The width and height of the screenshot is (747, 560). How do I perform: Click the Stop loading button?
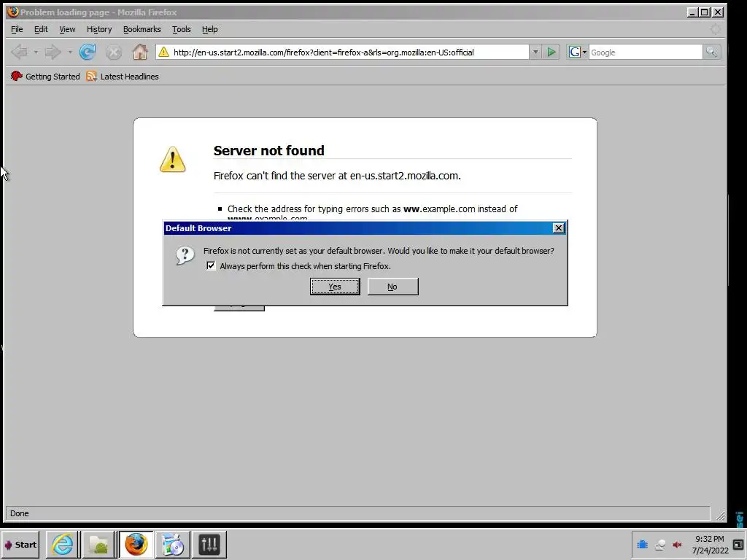click(x=113, y=52)
